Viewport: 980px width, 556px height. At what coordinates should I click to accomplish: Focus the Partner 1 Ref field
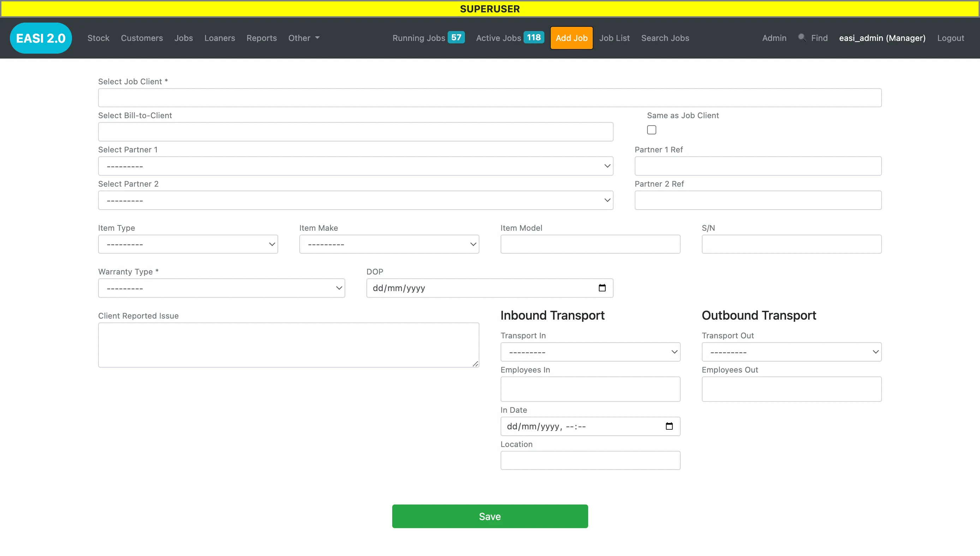coord(758,166)
